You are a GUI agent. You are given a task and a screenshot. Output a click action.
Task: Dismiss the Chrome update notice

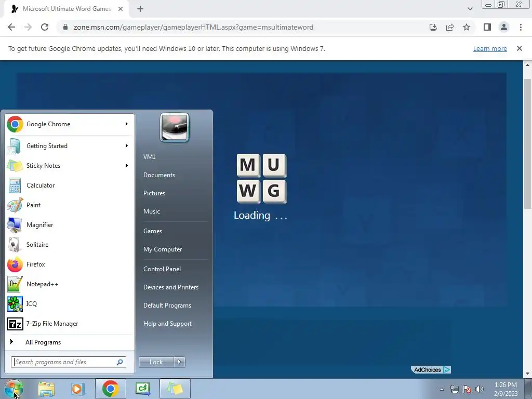520,48
